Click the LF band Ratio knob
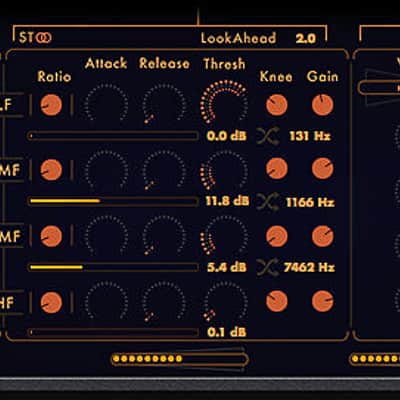The width and height of the screenshot is (400, 400). [51, 105]
